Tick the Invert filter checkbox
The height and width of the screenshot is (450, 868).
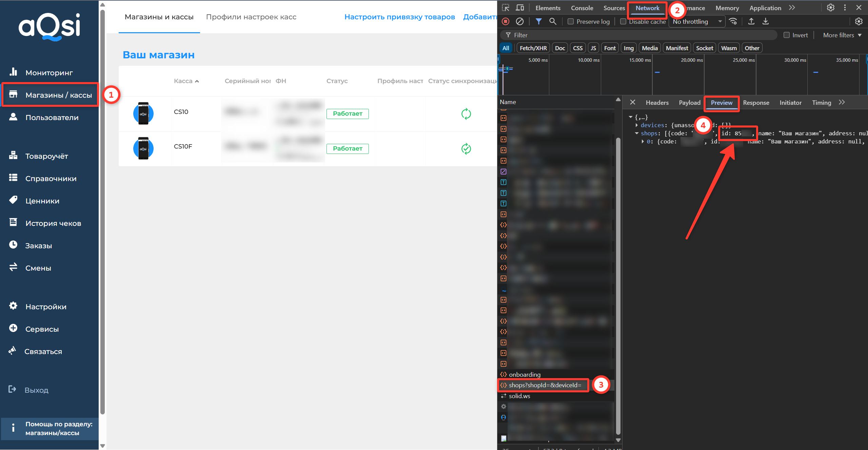[x=787, y=35]
